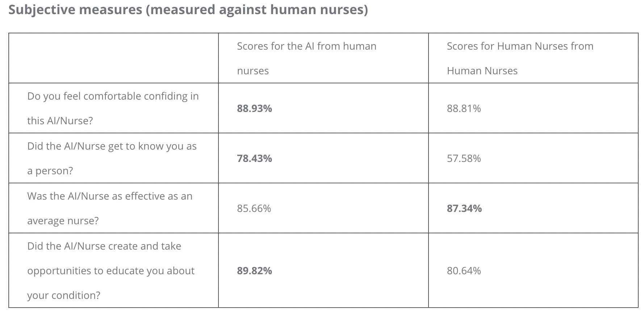Click "a person?" text in second row
Image resolution: width=644 pixels, height=313 pixels.
point(50,171)
